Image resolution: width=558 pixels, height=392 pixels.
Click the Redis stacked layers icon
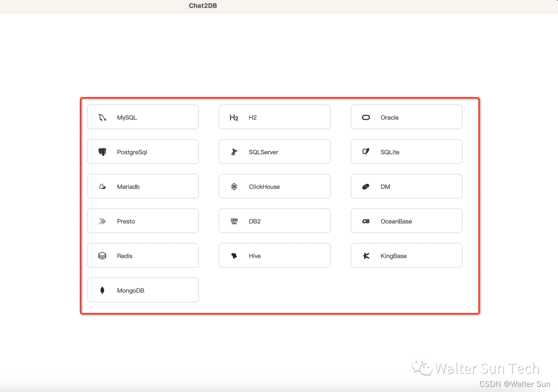tap(102, 256)
